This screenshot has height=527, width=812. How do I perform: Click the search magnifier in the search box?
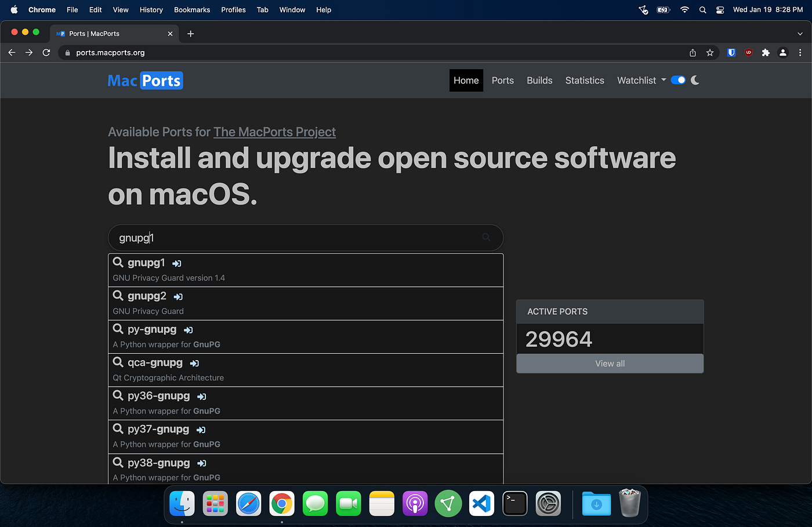tap(486, 237)
